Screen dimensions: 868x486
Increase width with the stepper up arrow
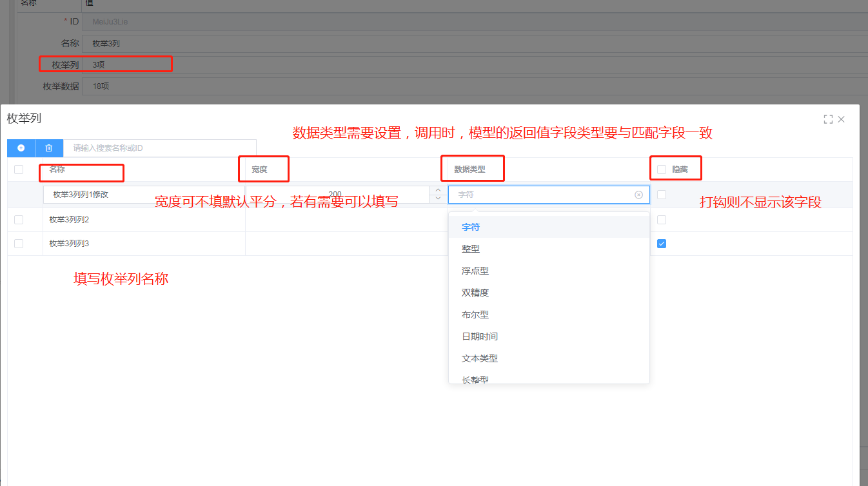[x=439, y=190]
